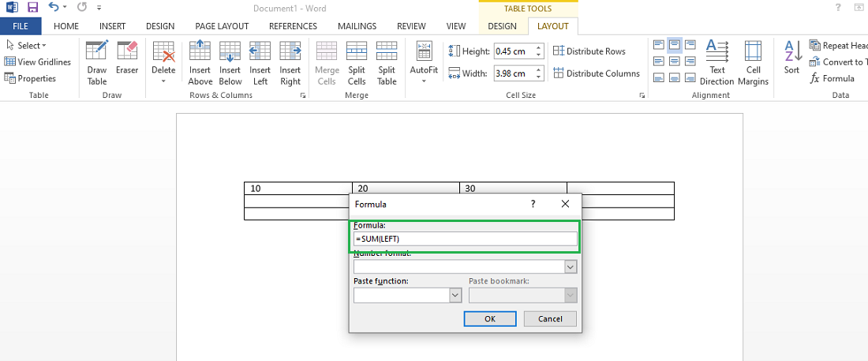868x361 pixels.
Task: Open the Table Tools DESIGN tab
Action: pyautogui.click(x=502, y=26)
